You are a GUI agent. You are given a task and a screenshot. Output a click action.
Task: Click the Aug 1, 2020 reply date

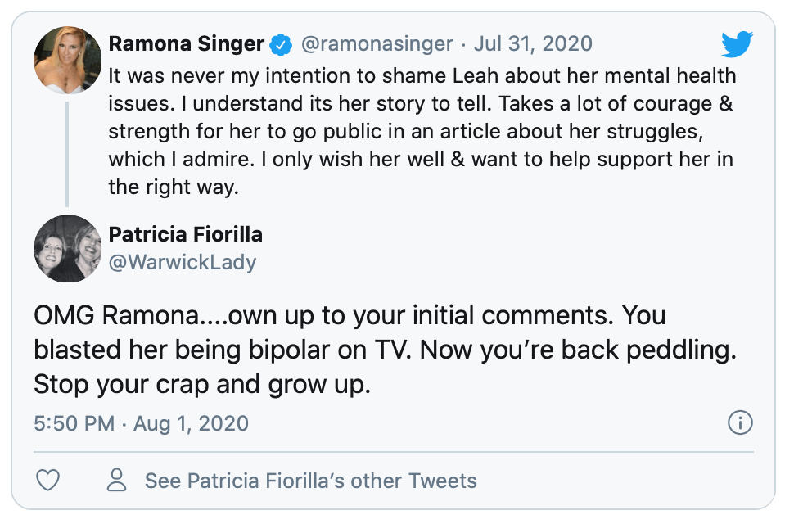coord(191,424)
